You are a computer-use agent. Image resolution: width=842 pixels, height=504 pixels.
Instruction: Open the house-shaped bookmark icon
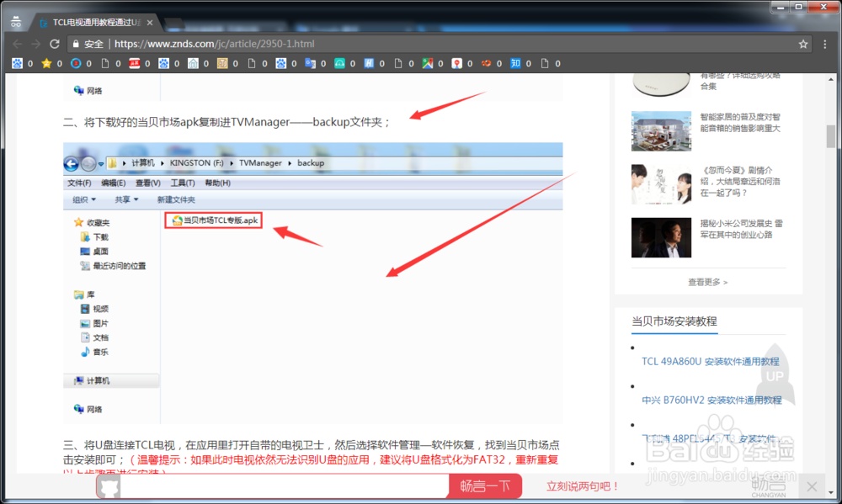point(194,63)
